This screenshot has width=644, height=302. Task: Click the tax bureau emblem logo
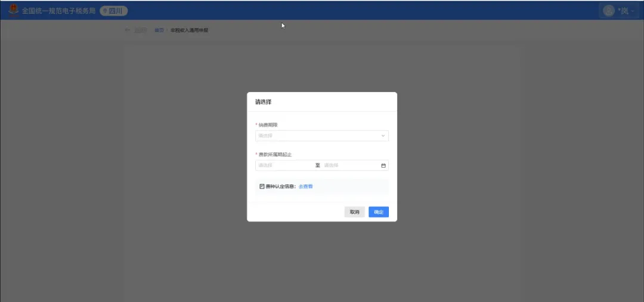13,11
